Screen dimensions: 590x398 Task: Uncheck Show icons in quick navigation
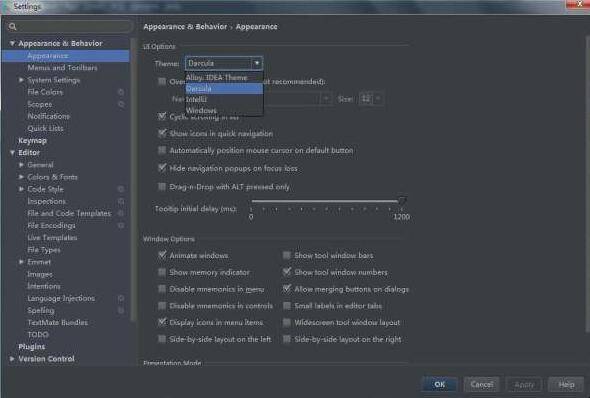point(162,134)
